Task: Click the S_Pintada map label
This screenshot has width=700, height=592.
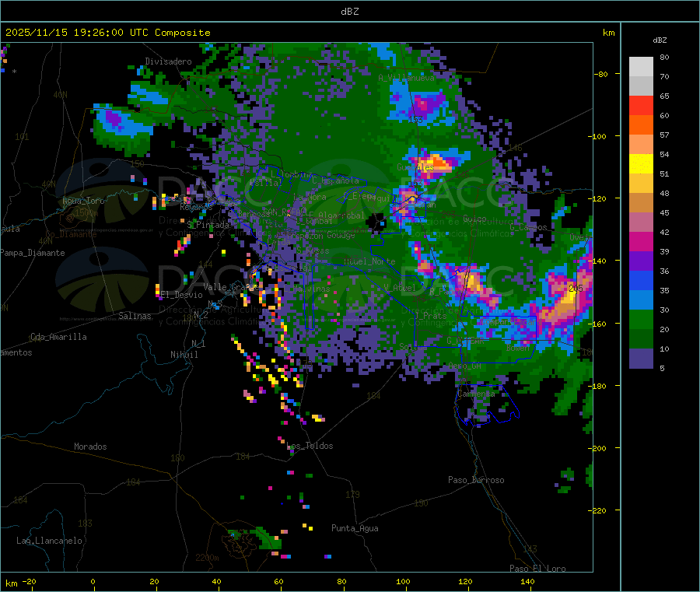Action: point(208,225)
